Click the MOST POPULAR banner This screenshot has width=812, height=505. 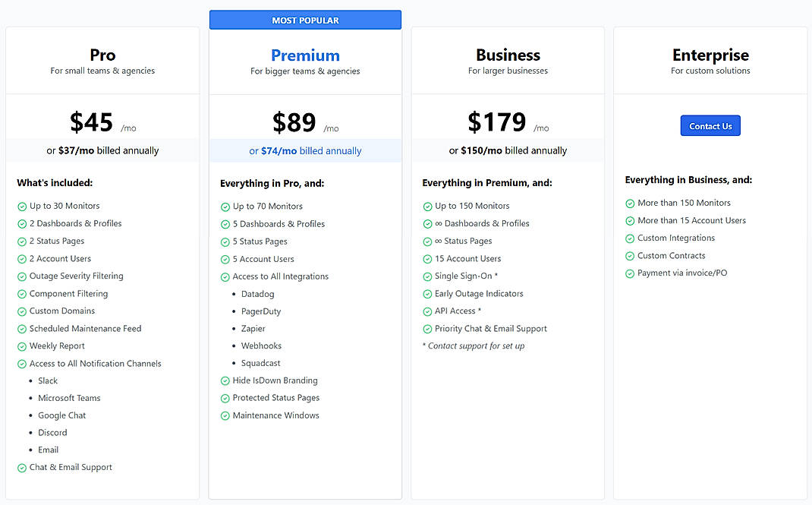(305, 19)
